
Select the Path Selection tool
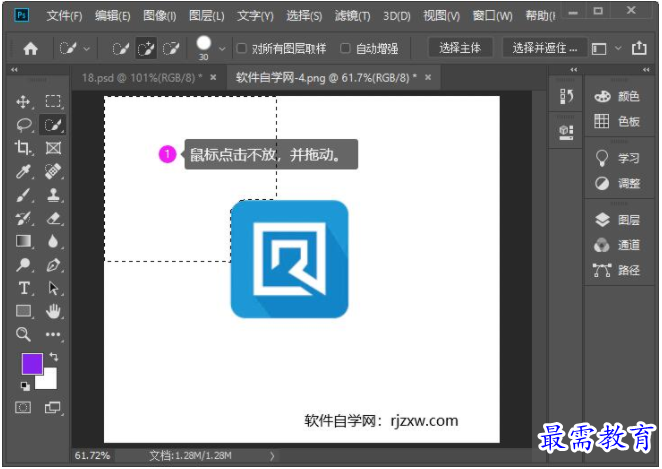tap(53, 288)
